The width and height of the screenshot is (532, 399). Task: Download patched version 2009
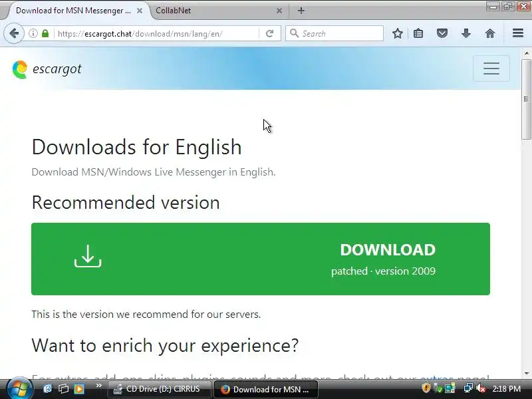261,259
